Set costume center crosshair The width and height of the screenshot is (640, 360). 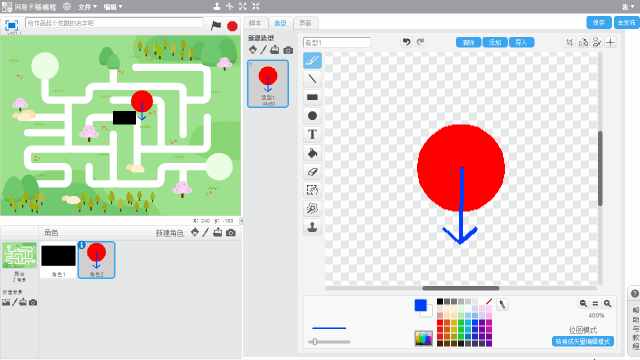[x=610, y=42]
